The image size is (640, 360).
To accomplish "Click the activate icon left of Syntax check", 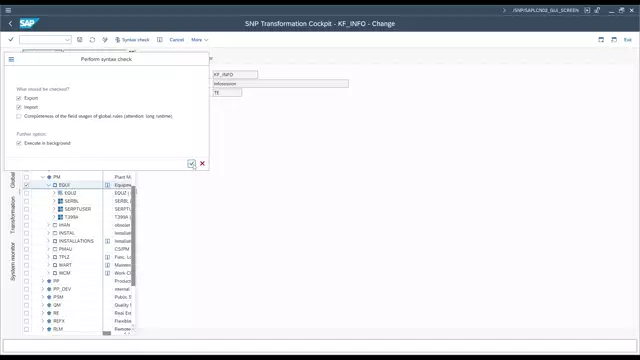I will point(105,40).
